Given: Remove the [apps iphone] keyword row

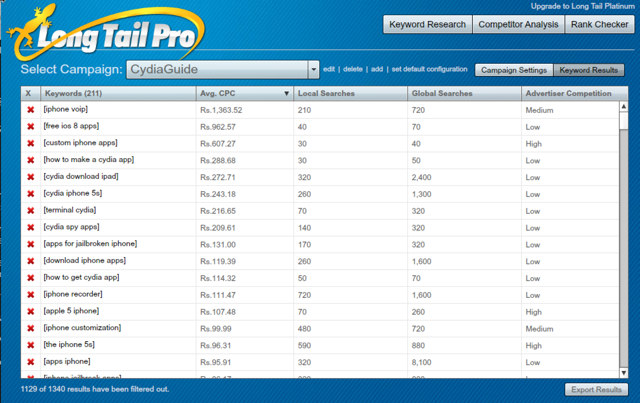Looking at the screenshot, I should point(31,362).
